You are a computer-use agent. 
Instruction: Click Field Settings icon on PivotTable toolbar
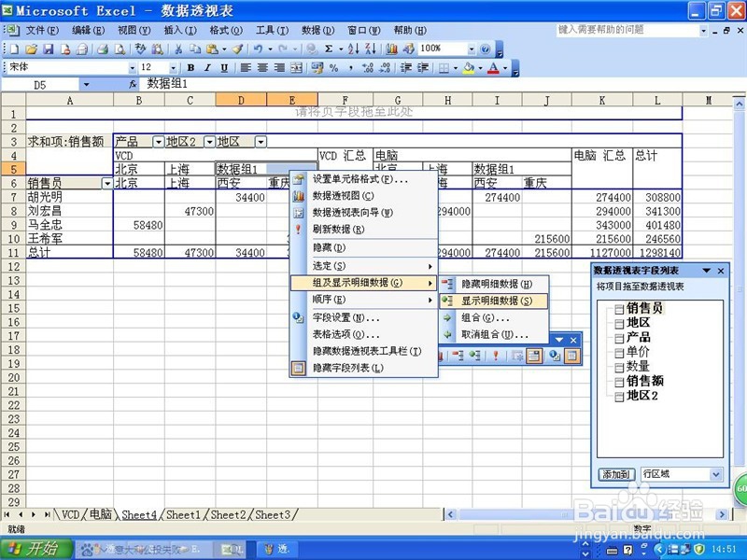554,356
